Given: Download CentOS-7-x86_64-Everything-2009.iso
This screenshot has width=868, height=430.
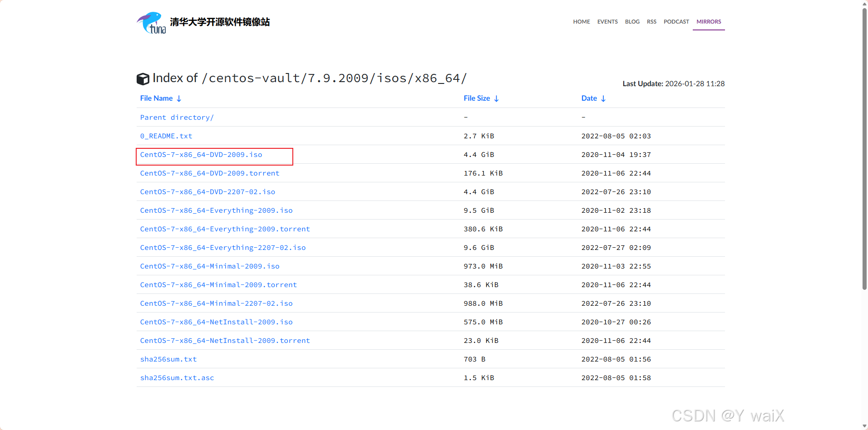Looking at the screenshot, I should [x=216, y=210].
